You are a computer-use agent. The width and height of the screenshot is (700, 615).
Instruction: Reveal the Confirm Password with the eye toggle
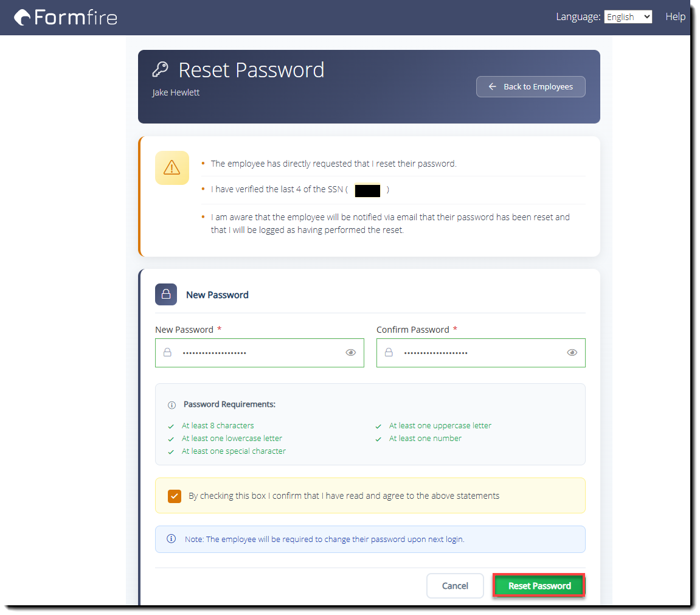coord(572,352)
